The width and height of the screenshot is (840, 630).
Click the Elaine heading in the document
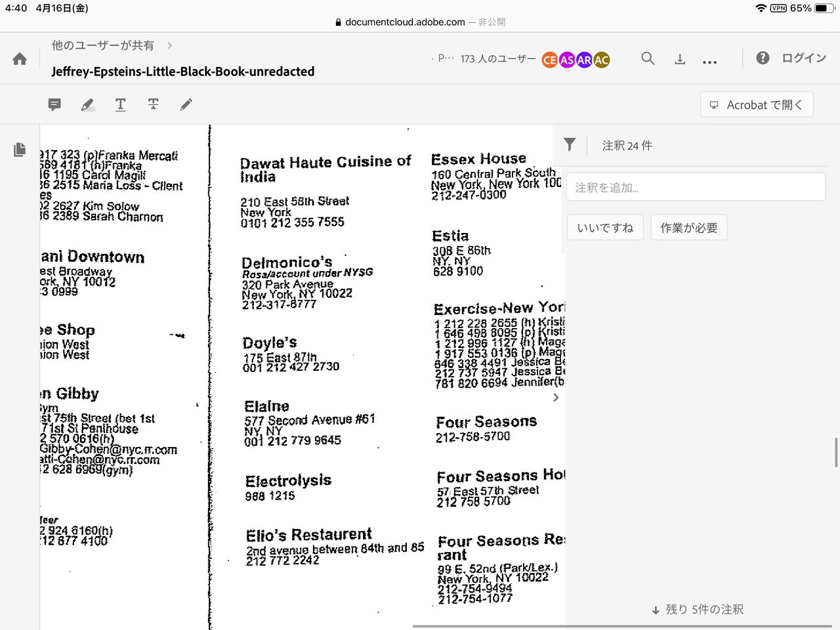click(266, 406)
